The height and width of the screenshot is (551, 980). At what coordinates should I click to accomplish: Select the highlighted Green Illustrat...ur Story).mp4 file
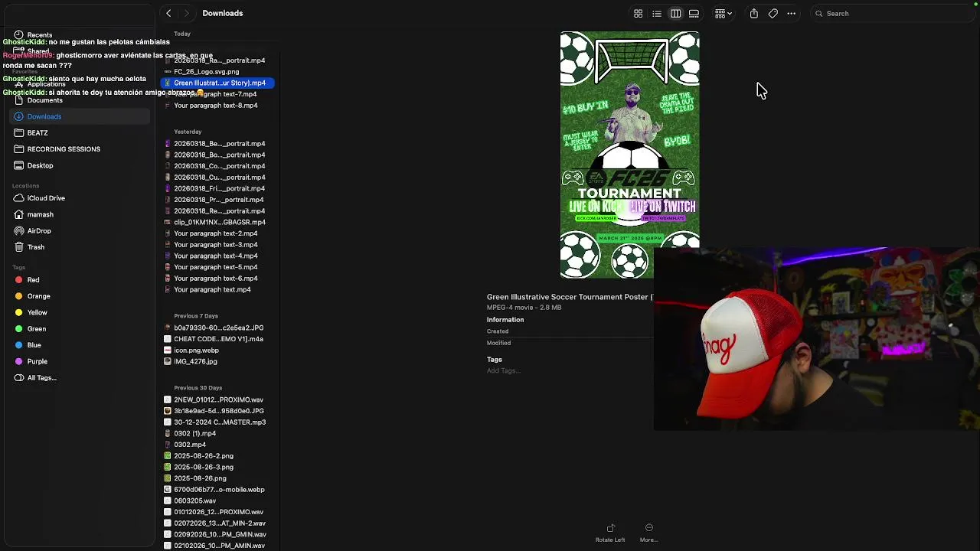(217, 83)
